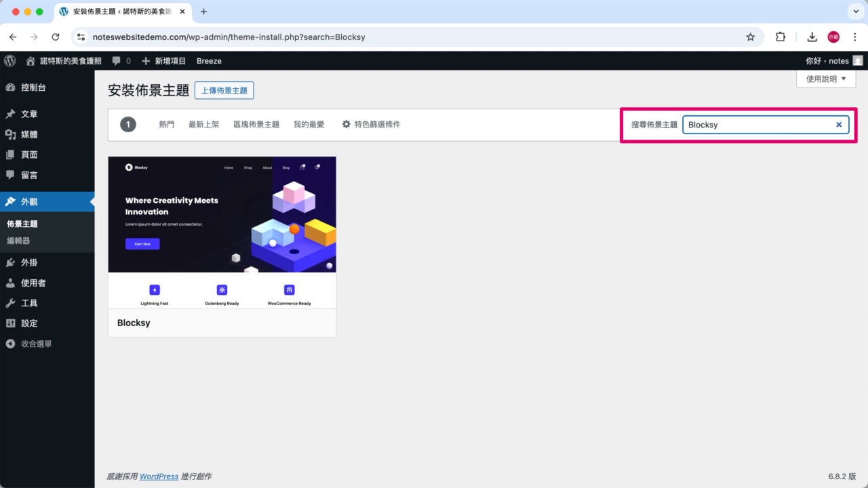The image size is (868, 488).
Task: Open the 媒體 library from the sidebar
Action: click(32, 134)
